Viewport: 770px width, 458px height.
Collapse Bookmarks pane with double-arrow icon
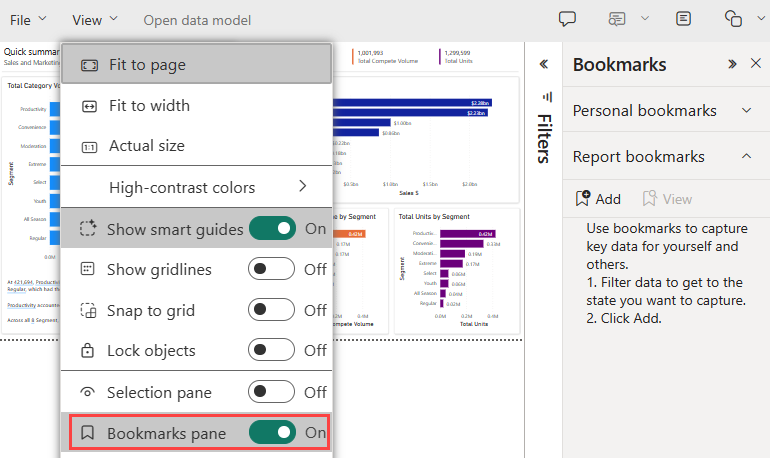pyautogui.click(x=732, y=64)
